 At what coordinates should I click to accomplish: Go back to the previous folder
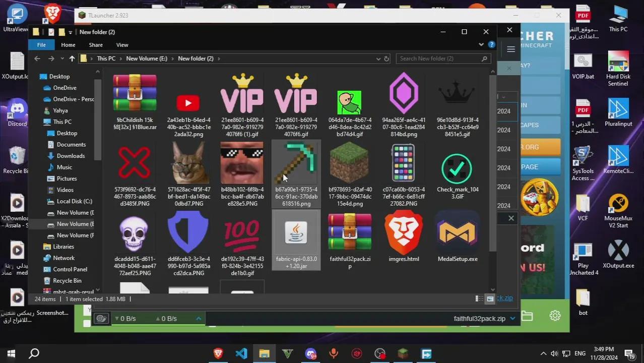coord(37,58)
